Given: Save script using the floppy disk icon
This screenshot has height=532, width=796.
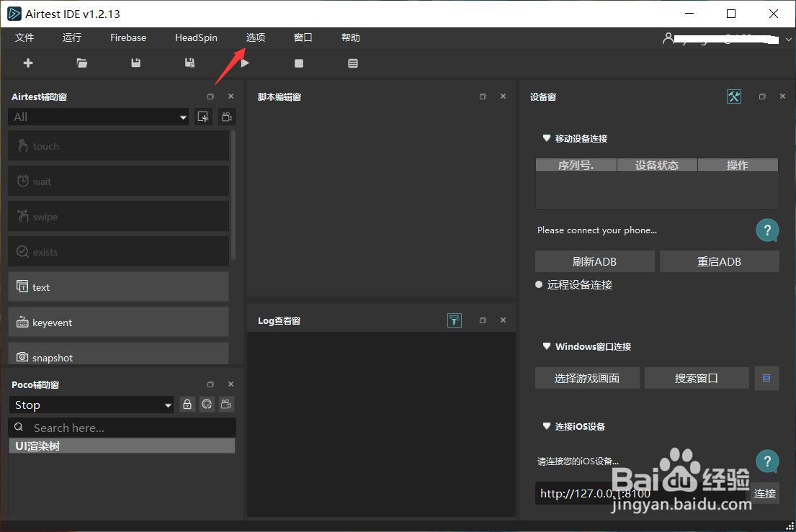Looking at the screenshot, I should pos(135,63).
